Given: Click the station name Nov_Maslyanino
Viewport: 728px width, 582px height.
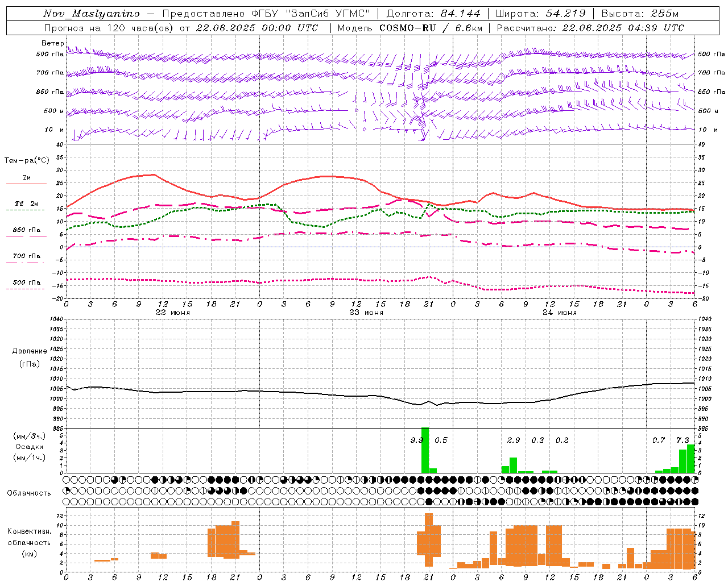Looking at the screenshot, I should click(92, 14).
